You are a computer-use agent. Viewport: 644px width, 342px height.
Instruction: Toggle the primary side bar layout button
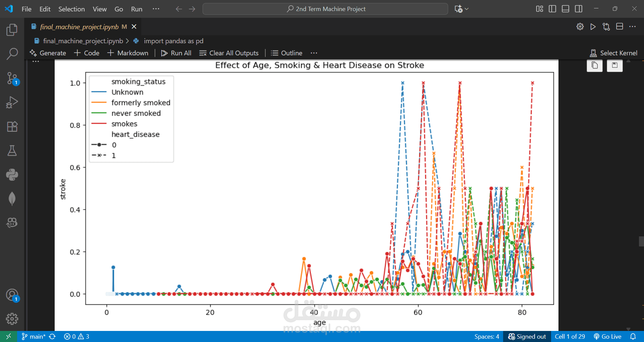[552, 9]
